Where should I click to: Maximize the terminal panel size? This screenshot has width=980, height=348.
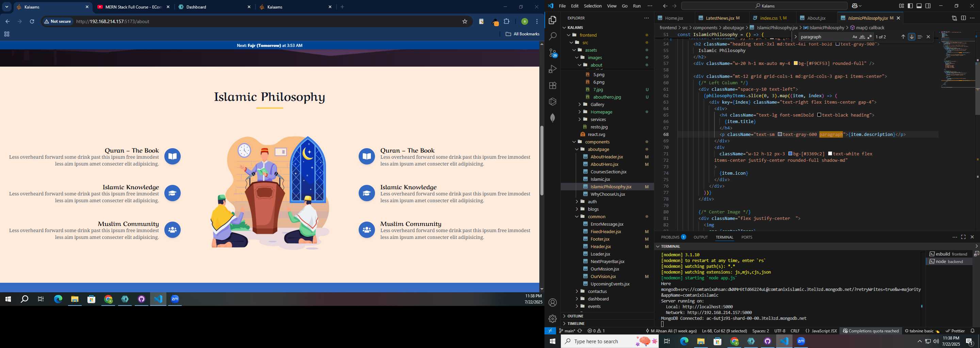[963, 237]
